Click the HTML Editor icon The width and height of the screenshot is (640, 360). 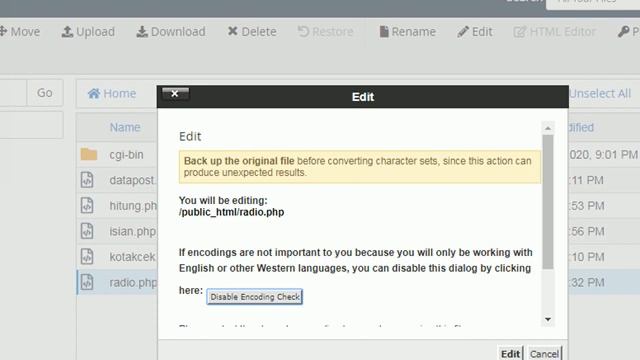click(x=519, y=32)
